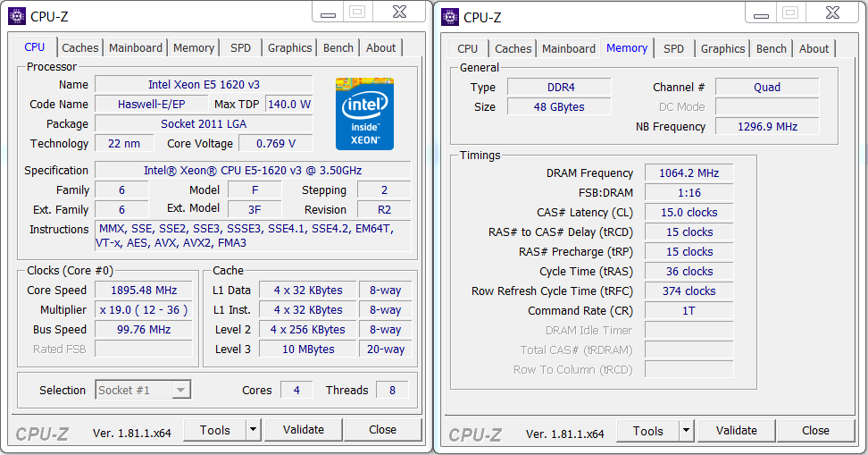Image resolution: width=868 pixels, height=455 pixels.
Task: Click the Tools button in left window
Action: (x=215, y=429)
